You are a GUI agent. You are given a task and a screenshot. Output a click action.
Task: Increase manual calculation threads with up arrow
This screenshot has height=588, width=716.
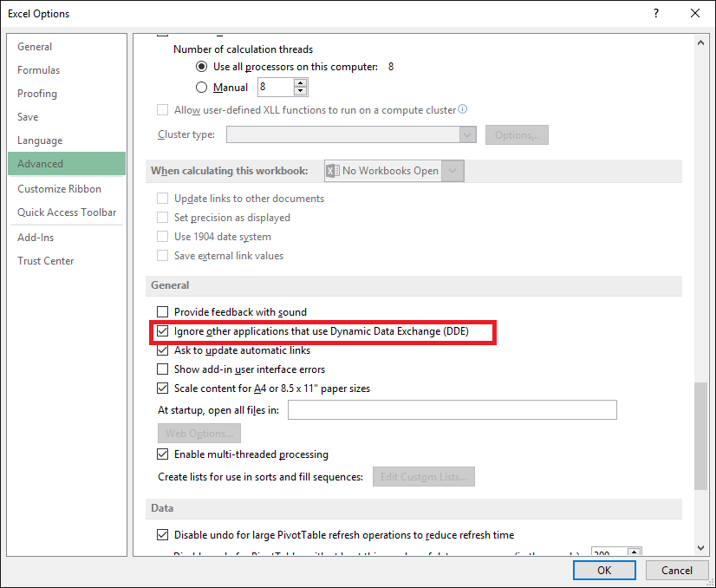pos(300,82)
